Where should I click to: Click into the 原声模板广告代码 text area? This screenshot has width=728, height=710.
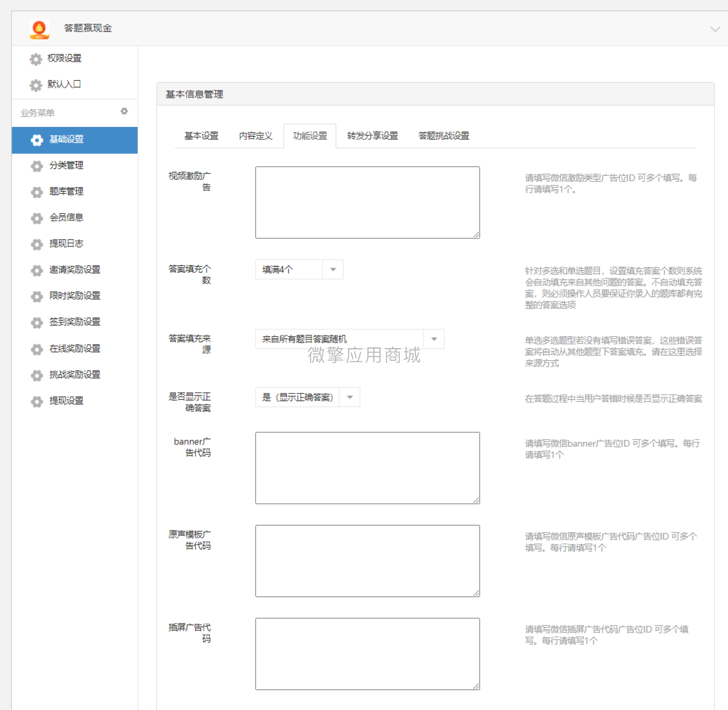(368, 561)
